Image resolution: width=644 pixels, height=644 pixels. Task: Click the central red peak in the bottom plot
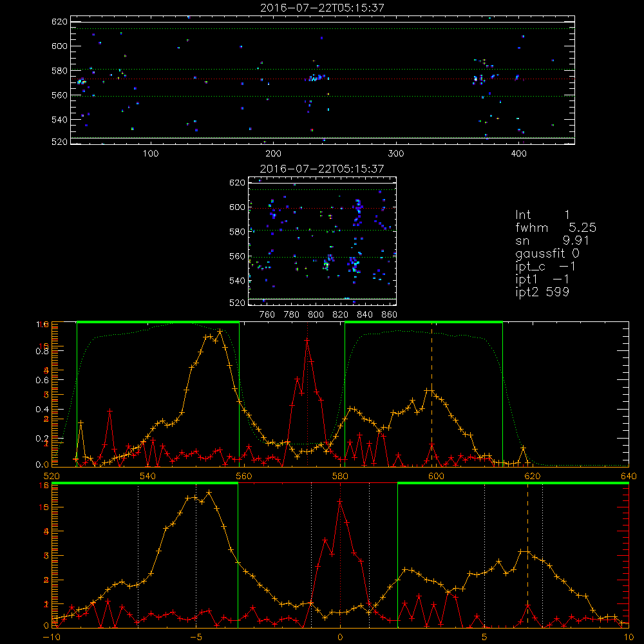pyautogui.click(x=340, y=502)
